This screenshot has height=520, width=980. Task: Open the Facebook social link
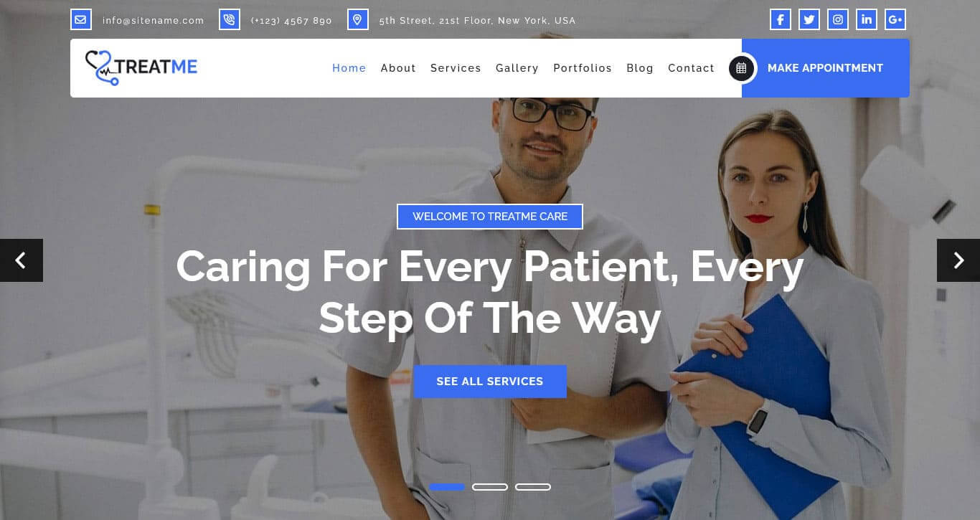[781, 19]
